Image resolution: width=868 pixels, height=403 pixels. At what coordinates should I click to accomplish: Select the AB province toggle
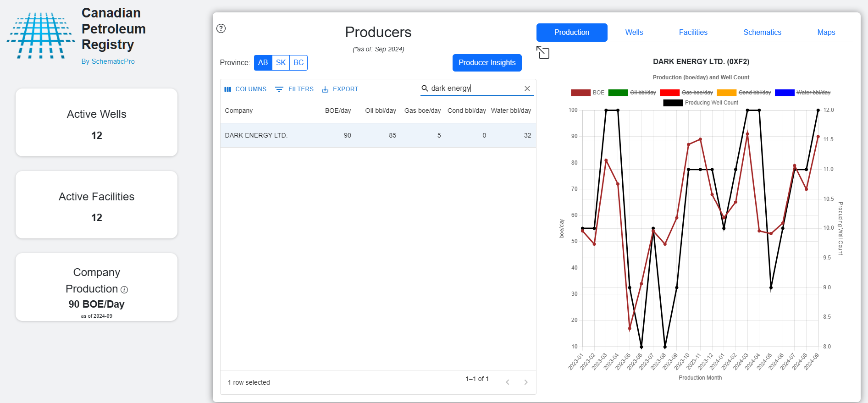[263, 63]
